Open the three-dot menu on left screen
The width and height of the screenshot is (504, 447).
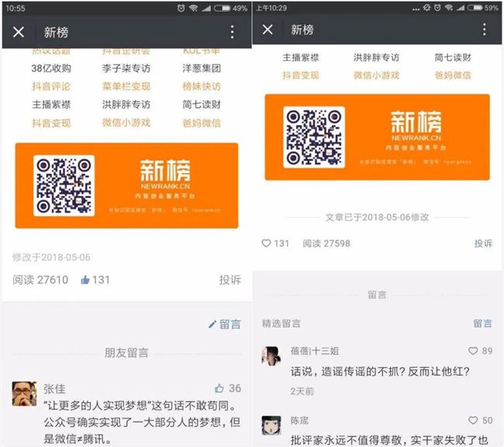coord(232,32)
